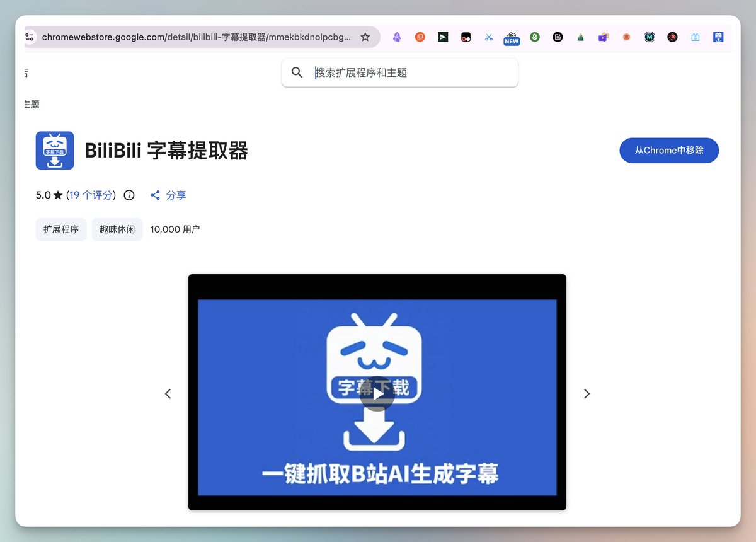This screenshot has height=542, width=756.
Task: Go to next screenshot with right chevron
Action: (587, 394)
